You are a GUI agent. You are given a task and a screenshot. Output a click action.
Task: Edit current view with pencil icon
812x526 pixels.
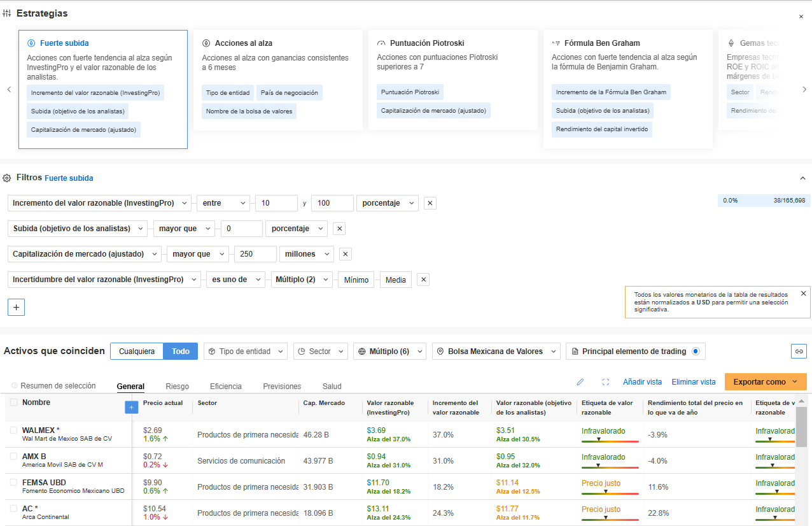point(580,382)
